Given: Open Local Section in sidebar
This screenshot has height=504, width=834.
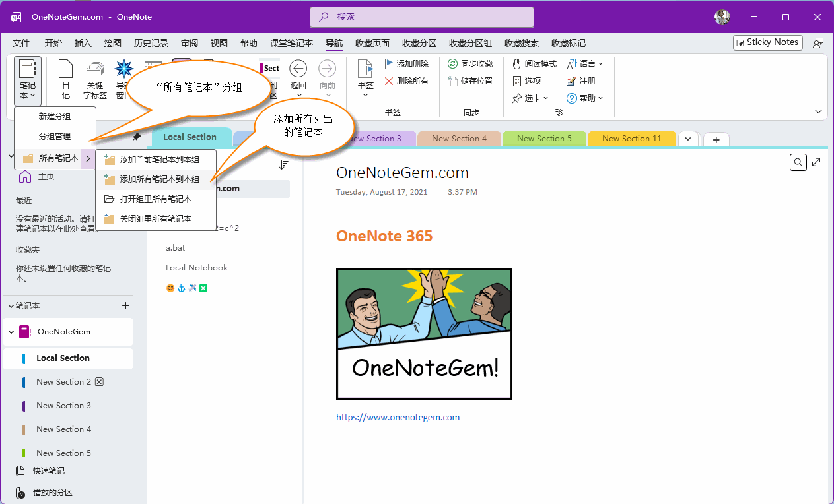Looking at the screenshot, I should pyautogui.click(x=68, y=358).
